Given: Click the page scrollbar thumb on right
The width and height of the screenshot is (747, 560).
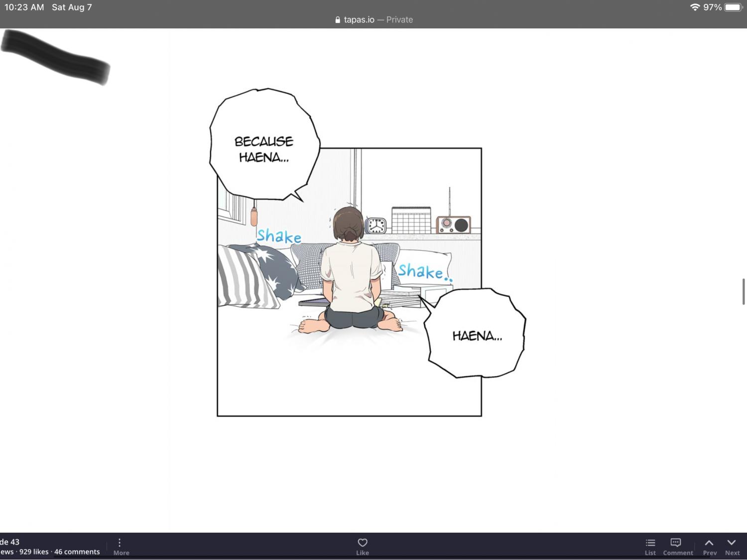Looking at the screenshot, I should tap(744, 291).
